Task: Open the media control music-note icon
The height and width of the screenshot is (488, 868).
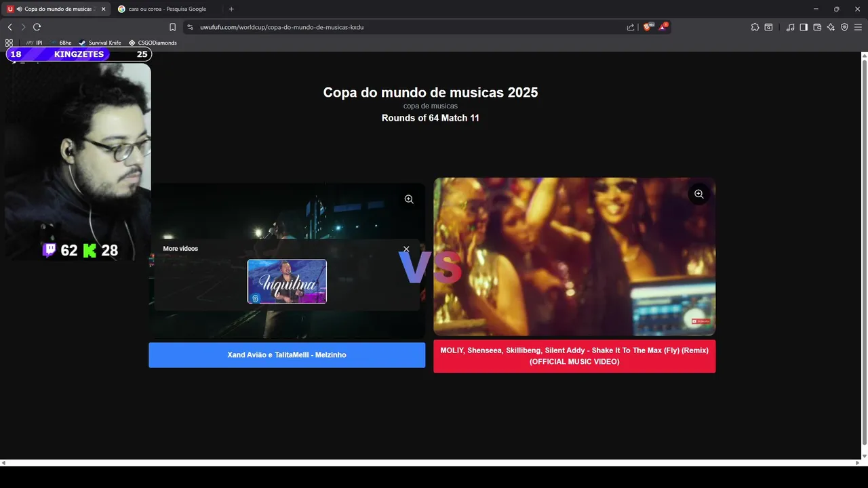Action: [x=790, y=27]
